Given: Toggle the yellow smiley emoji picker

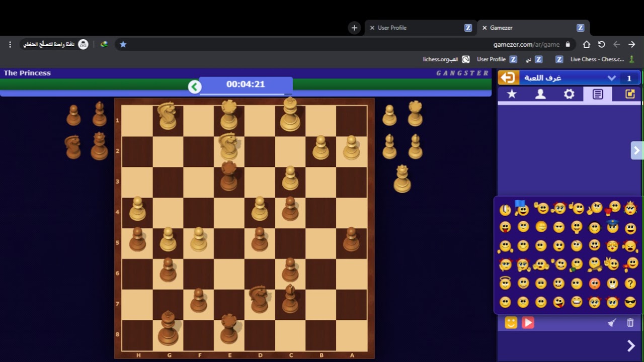Looking at the screenshot, I should point(511,323).
